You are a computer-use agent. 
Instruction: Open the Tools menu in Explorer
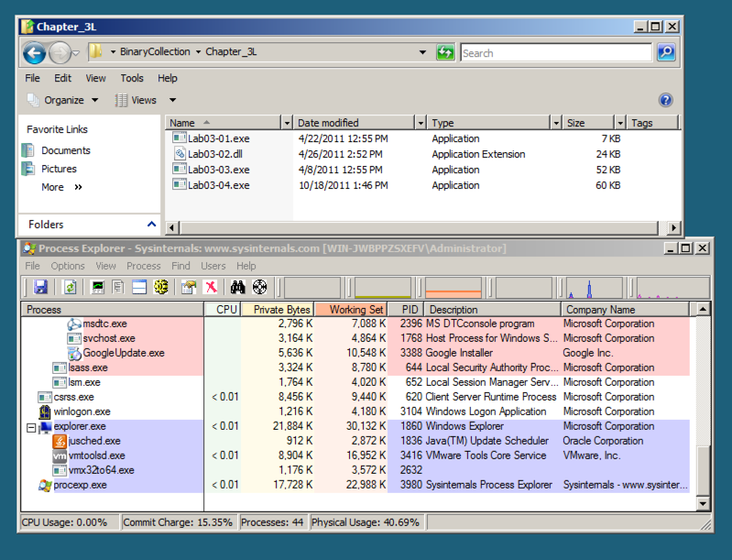132,78
